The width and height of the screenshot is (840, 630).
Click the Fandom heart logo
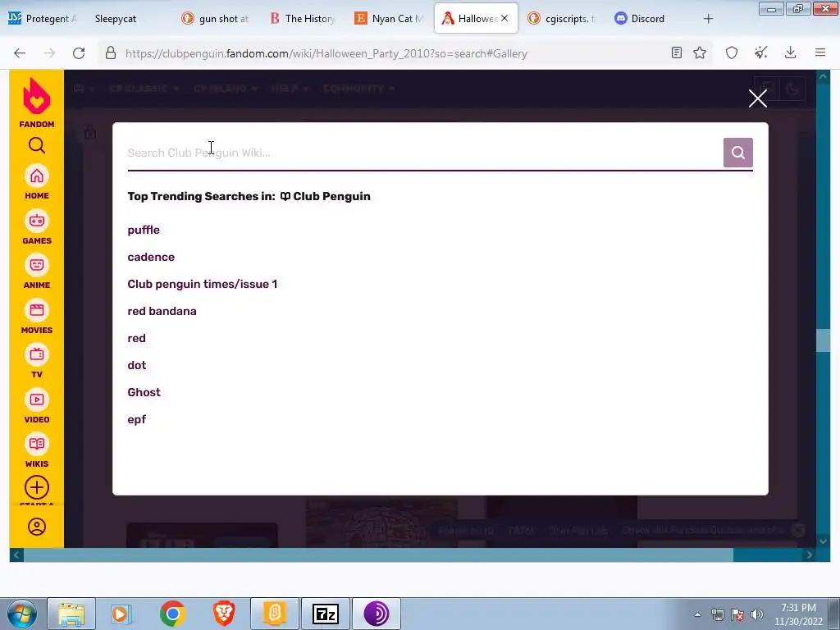(36, 97)
